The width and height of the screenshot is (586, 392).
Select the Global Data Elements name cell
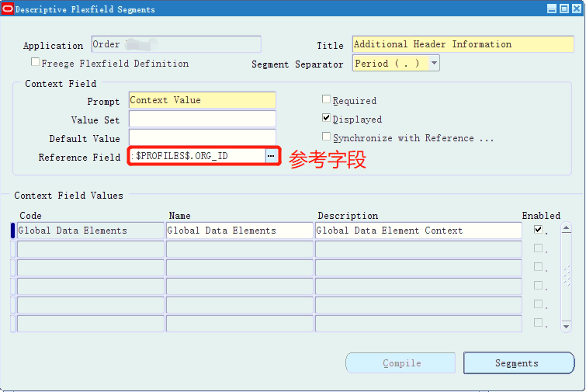(x=240, y=231)
